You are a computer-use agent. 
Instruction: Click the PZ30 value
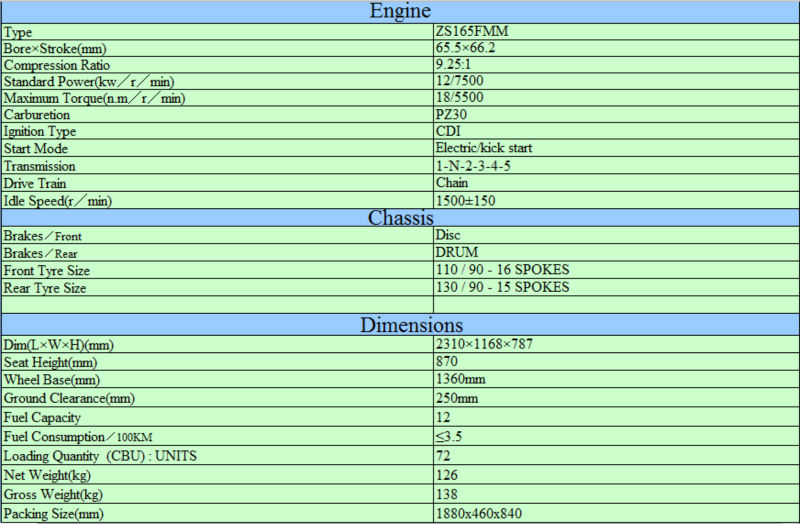(x=451, y=114)
